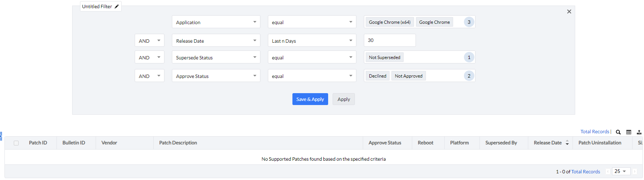Click the Apply button
This screenshot has width=644, height=180.
tap(343, 99)
